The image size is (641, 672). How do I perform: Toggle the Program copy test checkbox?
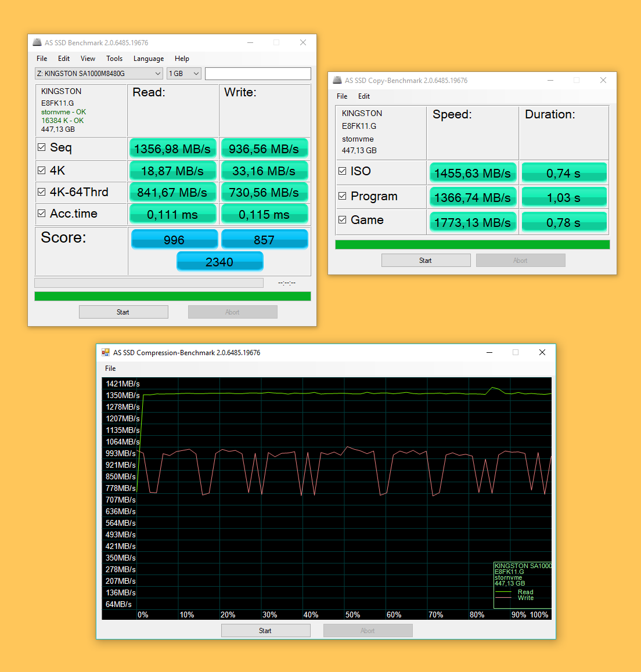tap(342, 196)
